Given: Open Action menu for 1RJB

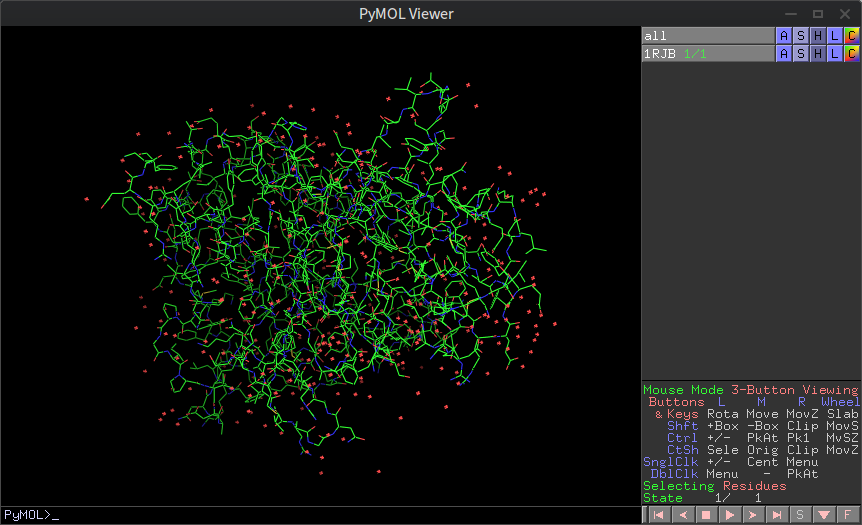Looking at the screenshot, I should pos(783,53).
